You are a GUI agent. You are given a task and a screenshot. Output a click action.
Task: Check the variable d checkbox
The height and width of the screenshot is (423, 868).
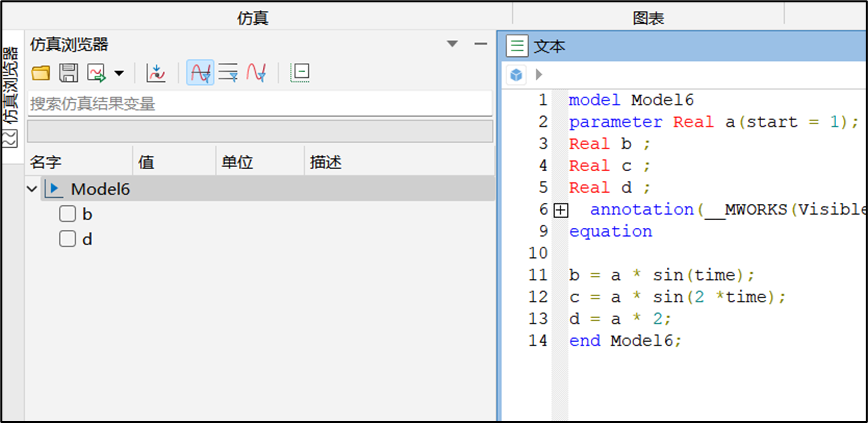pyautogui.click(x=68, y=239)
